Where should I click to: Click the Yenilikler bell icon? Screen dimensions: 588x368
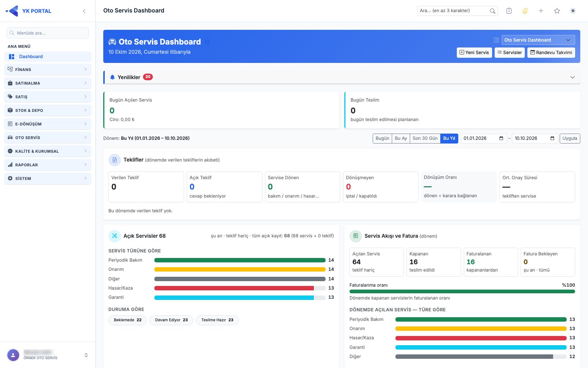pos(112,77)
